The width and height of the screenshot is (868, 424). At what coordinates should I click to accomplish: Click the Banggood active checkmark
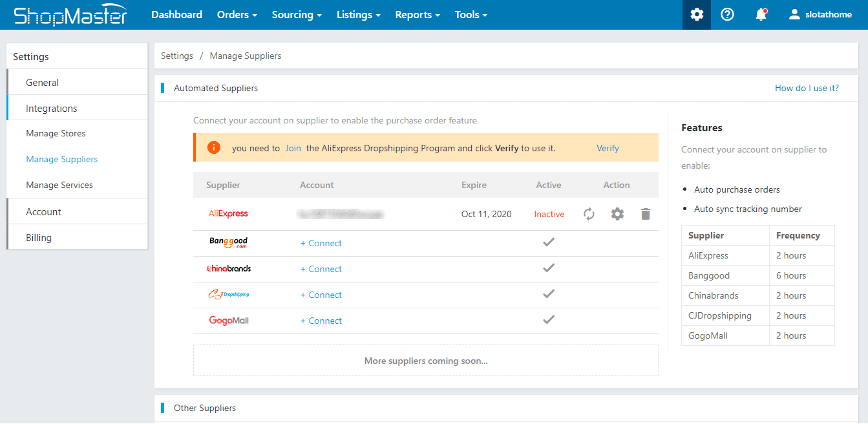pos(549,242)
